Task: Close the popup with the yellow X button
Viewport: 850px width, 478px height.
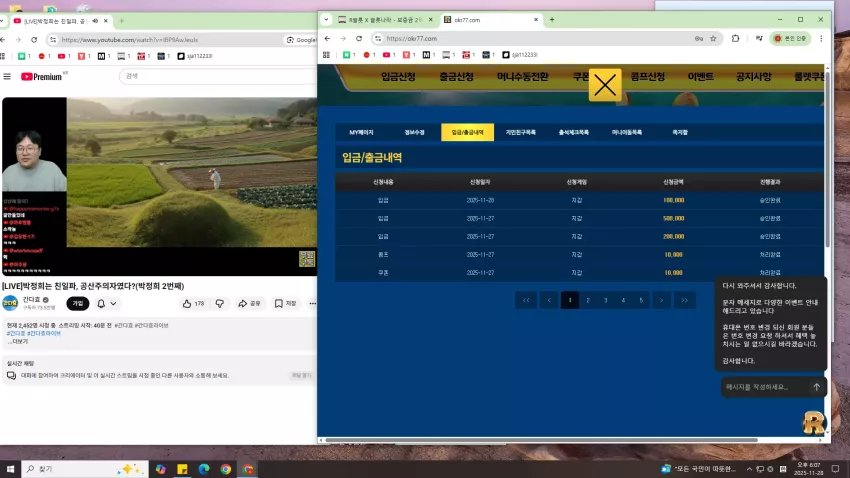Action: pos(605,85)
